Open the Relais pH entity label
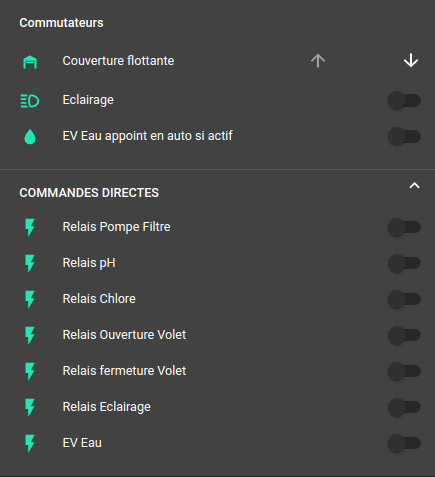Viewport: 435px width, 477px height. (89, 263)
